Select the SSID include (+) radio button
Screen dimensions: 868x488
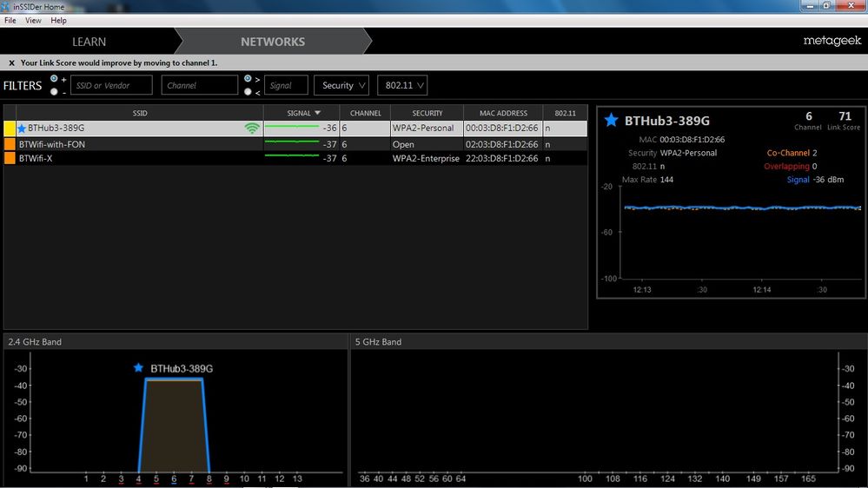[x=54, y=78]
